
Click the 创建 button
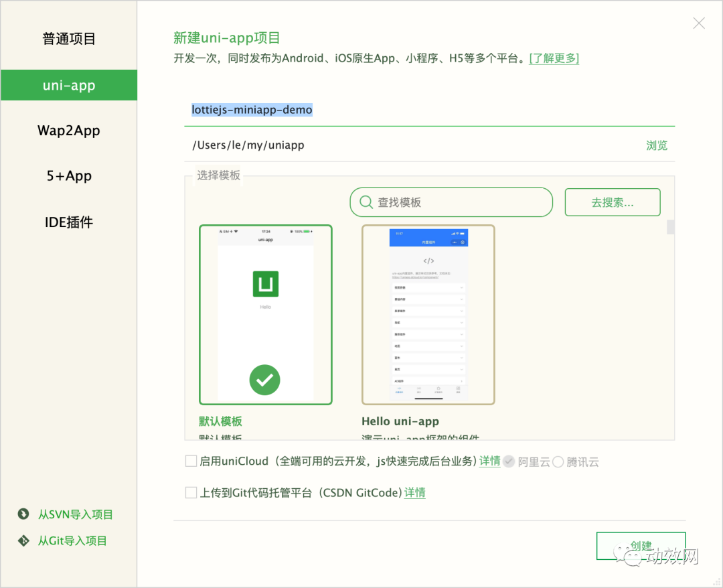pyautogui.click(x=641, y=546)
